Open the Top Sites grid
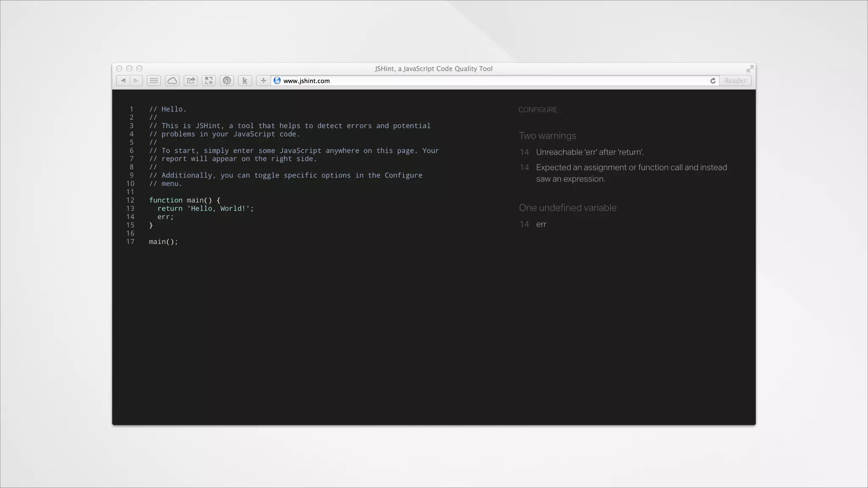The image size is (868, 488). pos(154,80)
